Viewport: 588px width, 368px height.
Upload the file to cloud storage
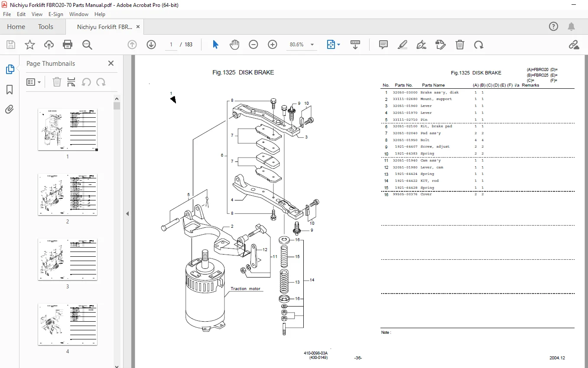[x=49, y=45]
